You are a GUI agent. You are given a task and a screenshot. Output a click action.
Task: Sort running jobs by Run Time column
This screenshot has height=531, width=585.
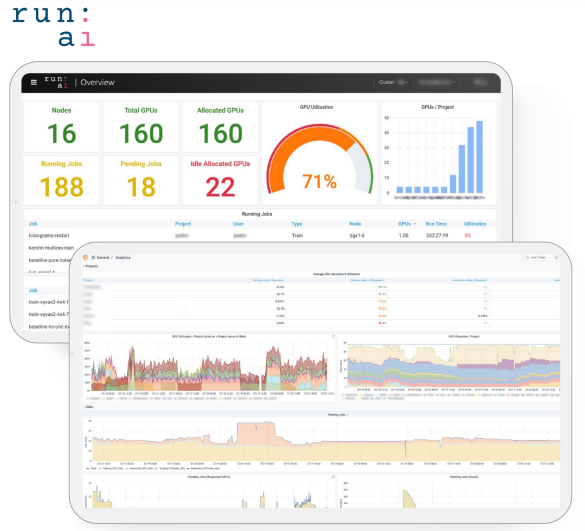pyautogui.click(x=436, y=224)
